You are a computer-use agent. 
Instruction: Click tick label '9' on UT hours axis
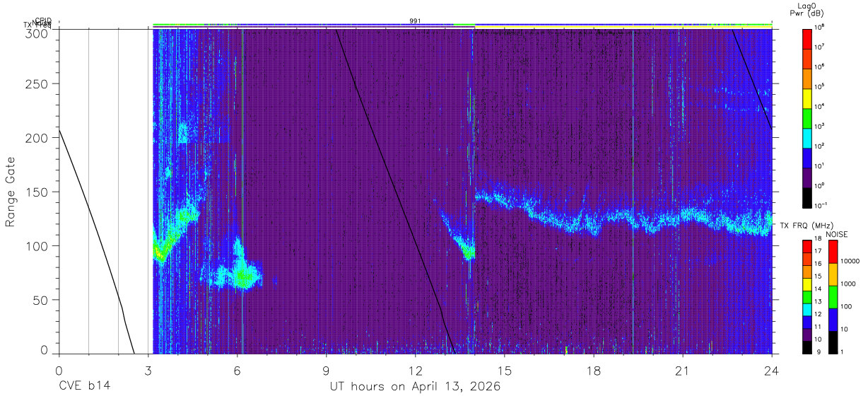pos(326,371)
